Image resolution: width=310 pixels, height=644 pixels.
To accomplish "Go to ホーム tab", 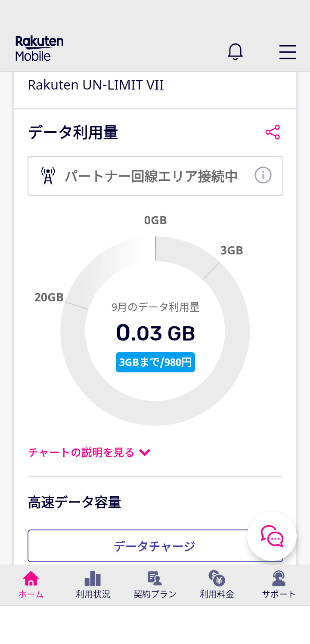I will coord(31,585).
